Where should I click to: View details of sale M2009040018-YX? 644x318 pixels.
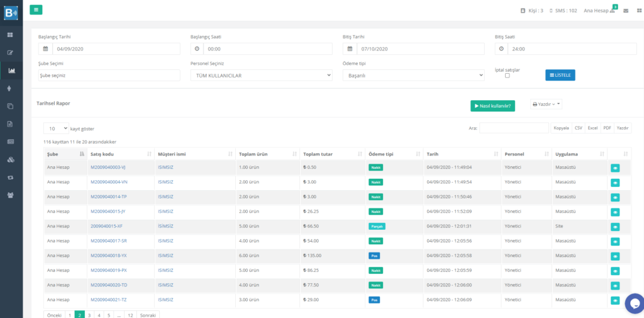(x=615, y=256)
